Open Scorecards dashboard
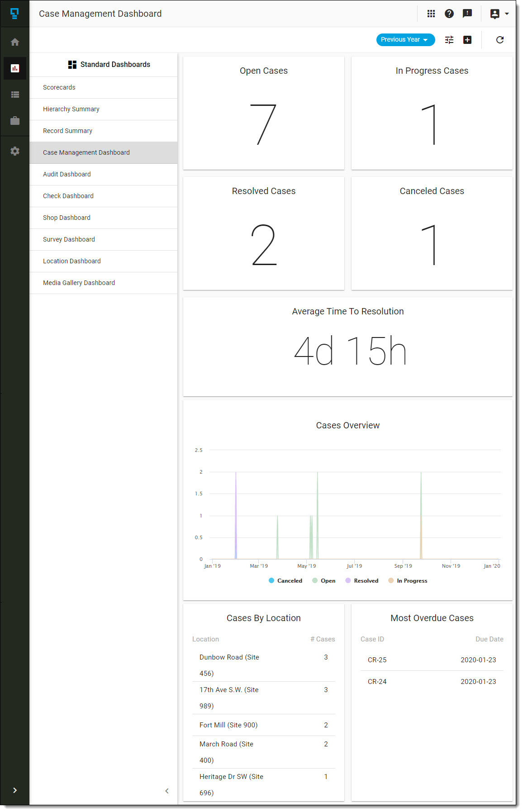 tap(104, 87)
